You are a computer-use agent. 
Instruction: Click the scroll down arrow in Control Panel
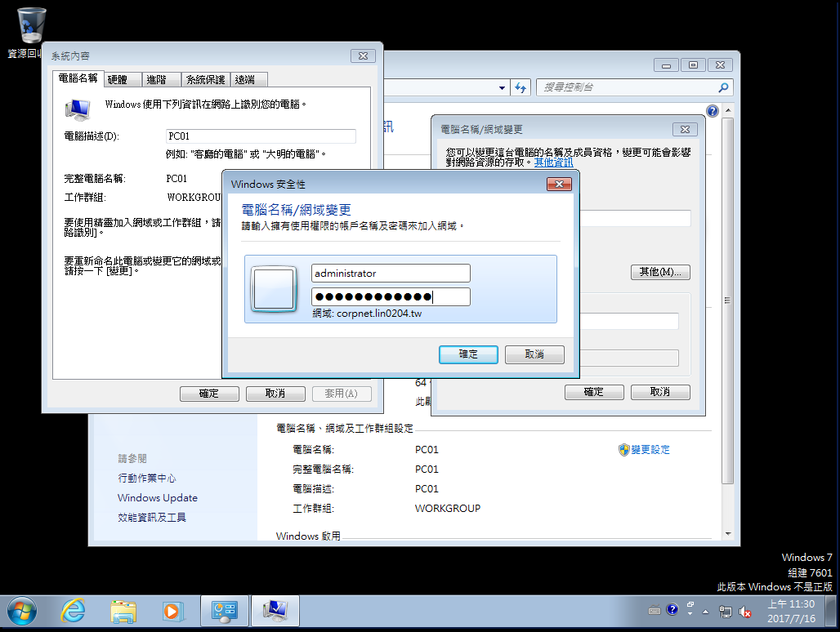pos(727,533)
